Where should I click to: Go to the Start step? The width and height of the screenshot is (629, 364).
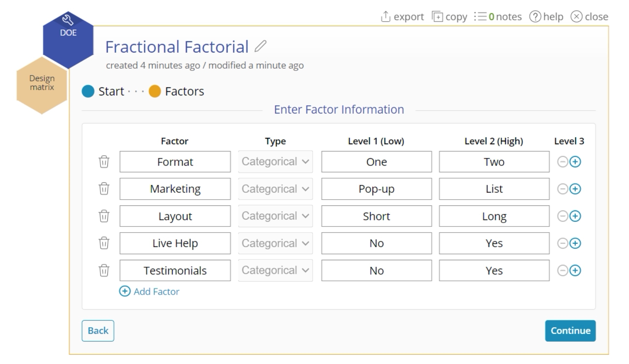click(x=88, y=91)
